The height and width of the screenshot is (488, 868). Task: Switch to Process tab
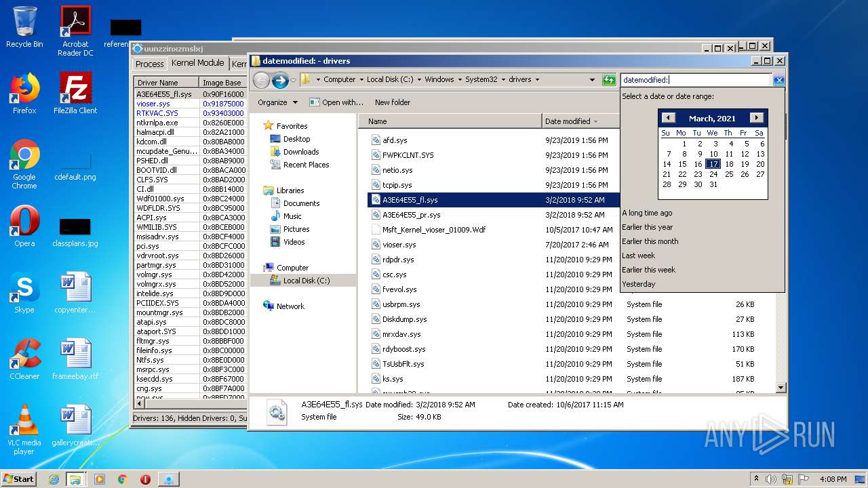click(x=149, y=64)
